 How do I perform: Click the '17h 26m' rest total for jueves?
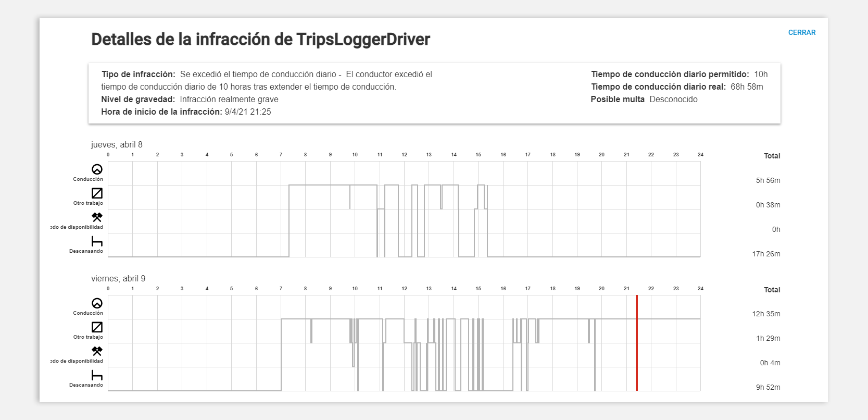[x=766, y=254]
